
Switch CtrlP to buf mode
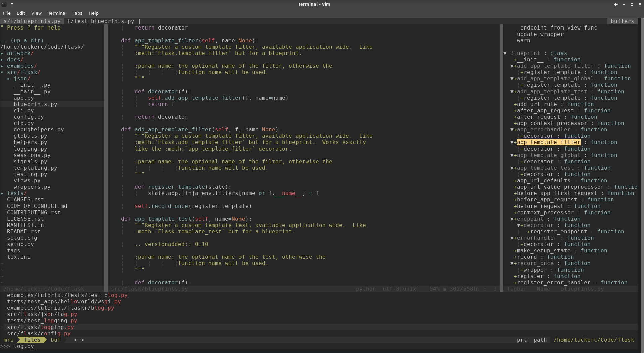[x=55, y=340]
